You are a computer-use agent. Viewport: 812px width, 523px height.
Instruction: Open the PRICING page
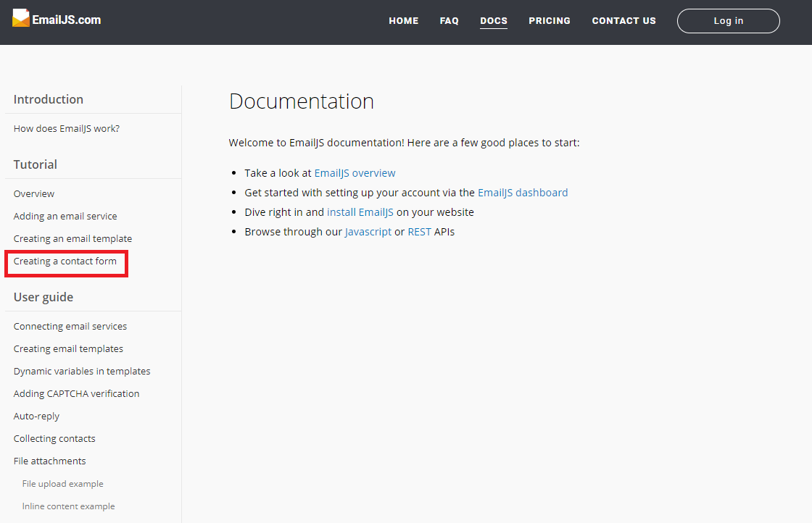click(550, 21)
